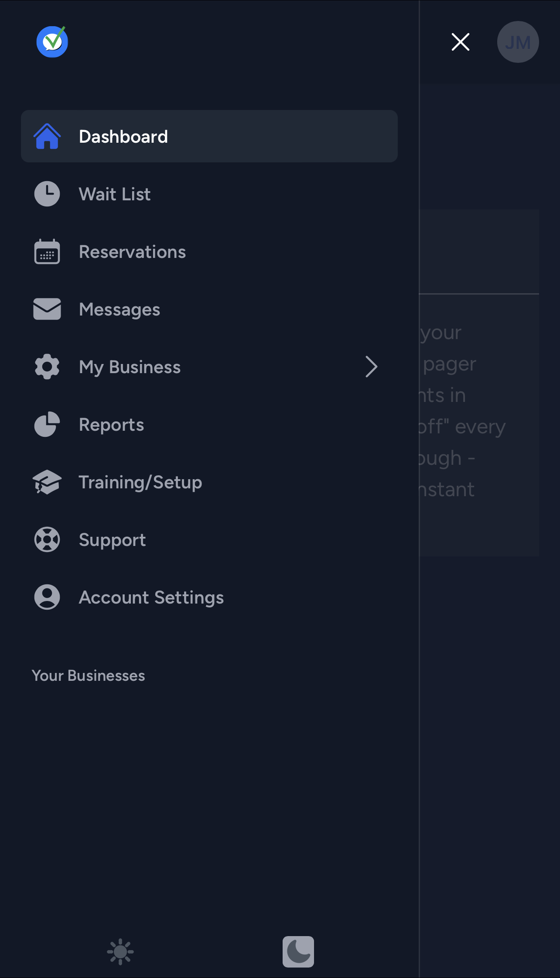Open Reservations via the calendar icon
The width and height of the screenshot is (560, 978).
pos(47,251)
